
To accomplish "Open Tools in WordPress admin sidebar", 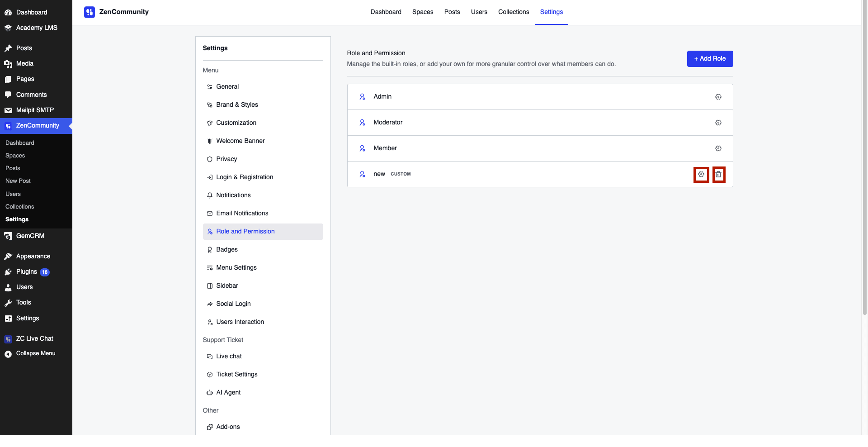I will coord(36,303).
